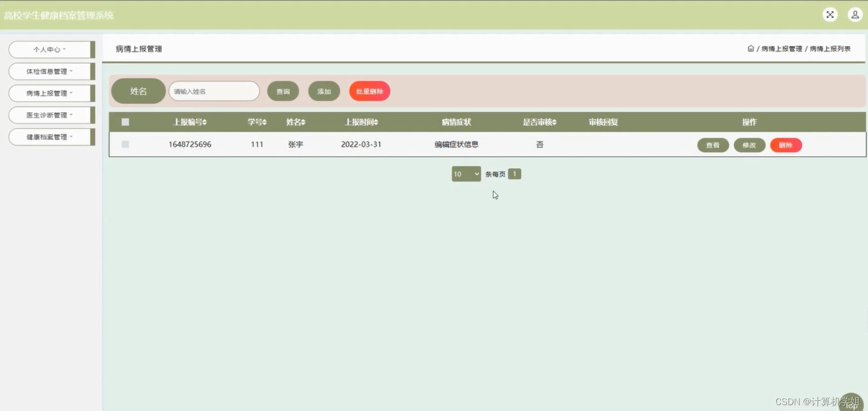Sort by 是否审核 column arrows
The image size is (868, 411).
click(554, 122)
